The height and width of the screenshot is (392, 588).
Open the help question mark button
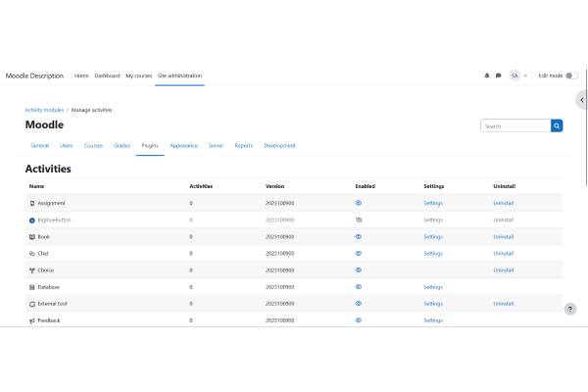click(x=570, y=309)
